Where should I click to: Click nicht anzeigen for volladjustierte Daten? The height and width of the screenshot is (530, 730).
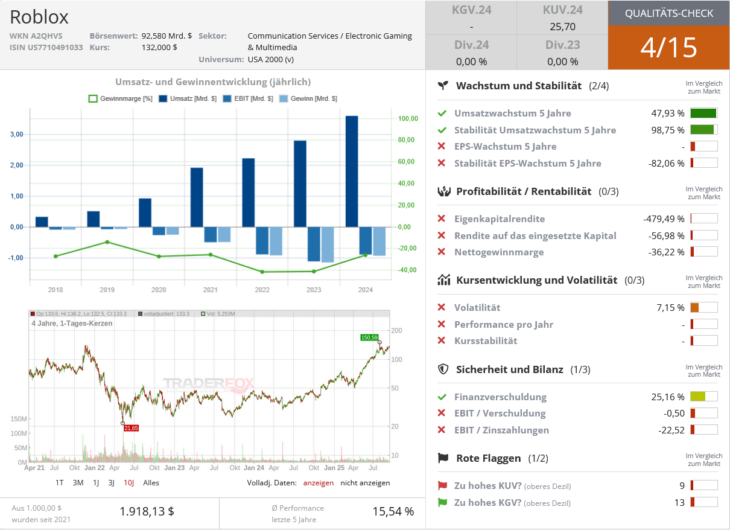pos(365,483)
